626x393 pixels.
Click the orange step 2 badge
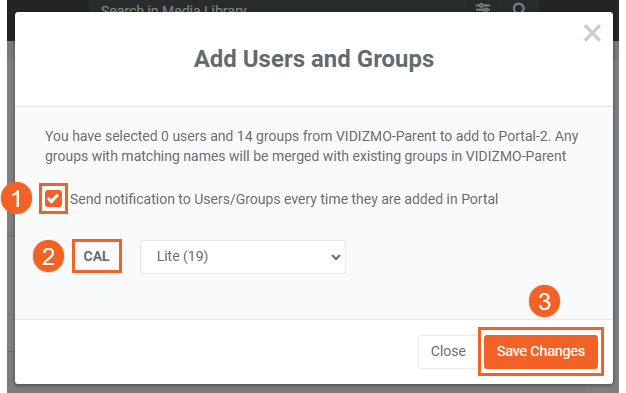[x=48, y=256]
